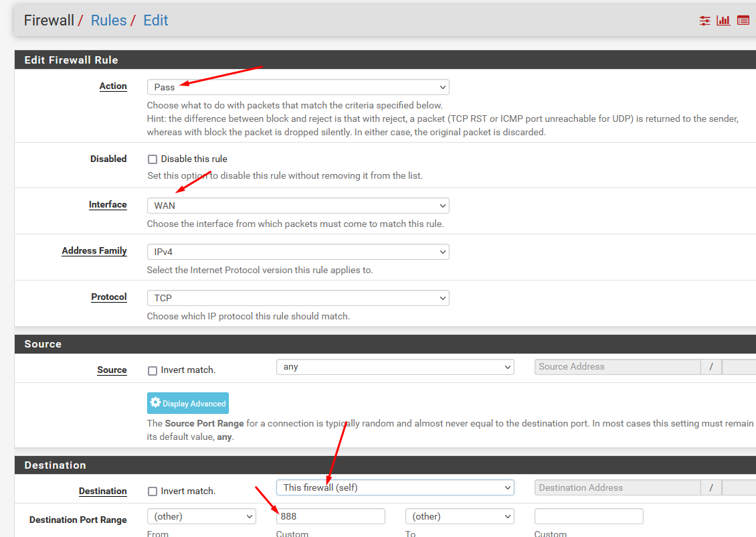This screenshot has height=537, width=756.
Task: Expand the Interface dropdown showing WAN
Action: pyautogui.click(x=298, y=206)
